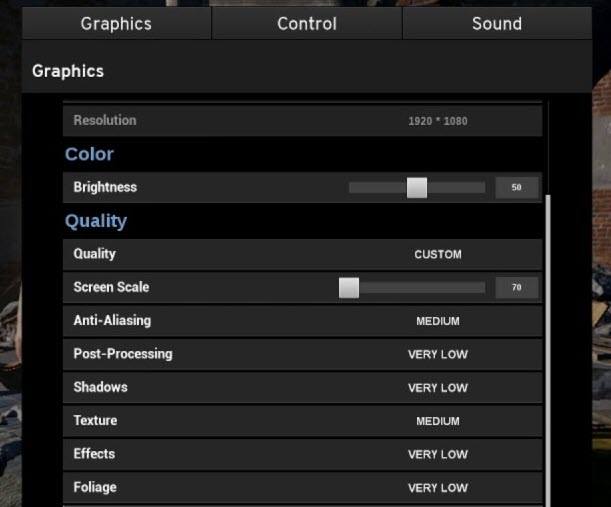611x507 pixels.
Task: Switch to the Graphics tab
Action: coord(116,23)
